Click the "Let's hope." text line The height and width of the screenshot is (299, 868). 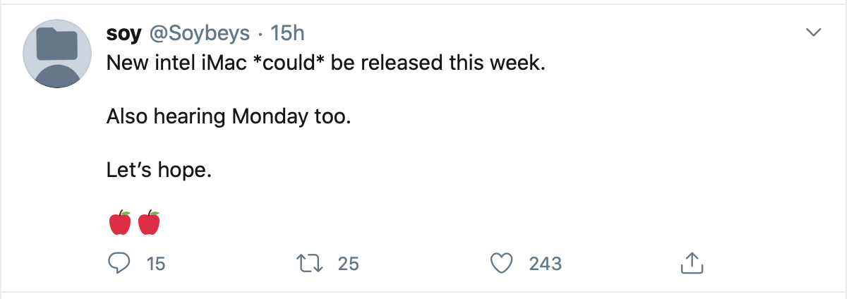coord(159,169)
